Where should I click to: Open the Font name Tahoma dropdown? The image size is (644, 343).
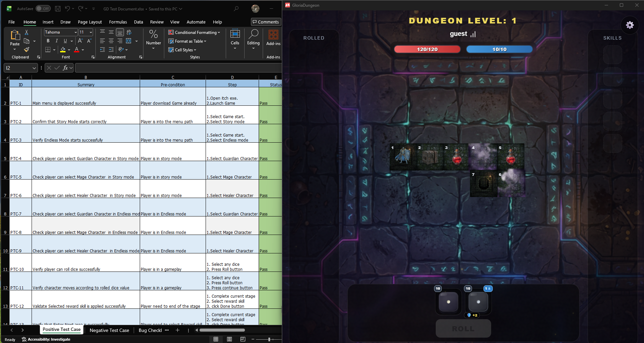tap(75, 32)
